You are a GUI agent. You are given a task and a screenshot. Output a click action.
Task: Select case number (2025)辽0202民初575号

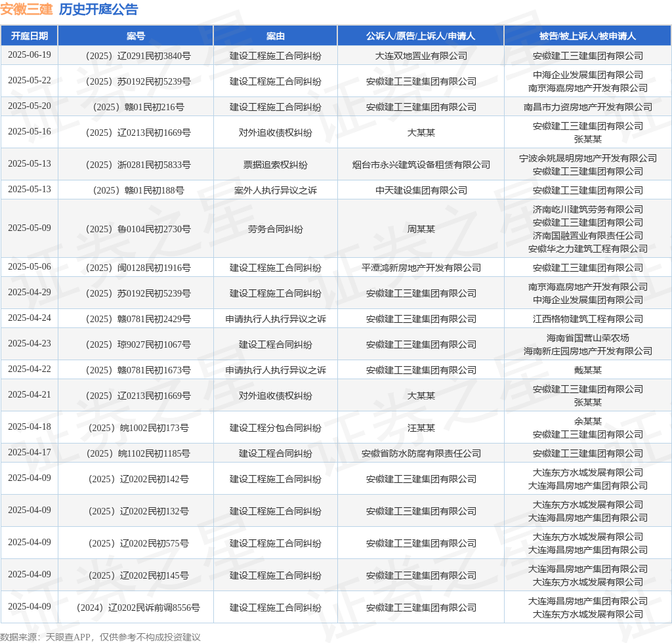pos(138,543)
